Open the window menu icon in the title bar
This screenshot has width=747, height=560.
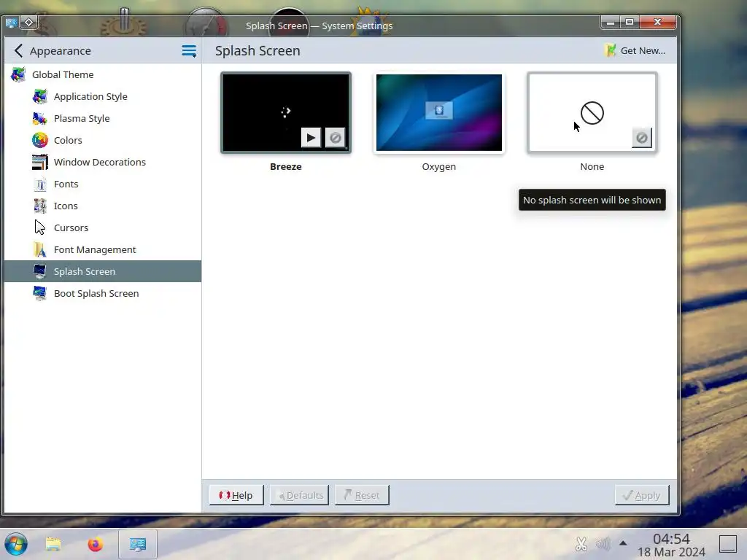click(12, 23)
